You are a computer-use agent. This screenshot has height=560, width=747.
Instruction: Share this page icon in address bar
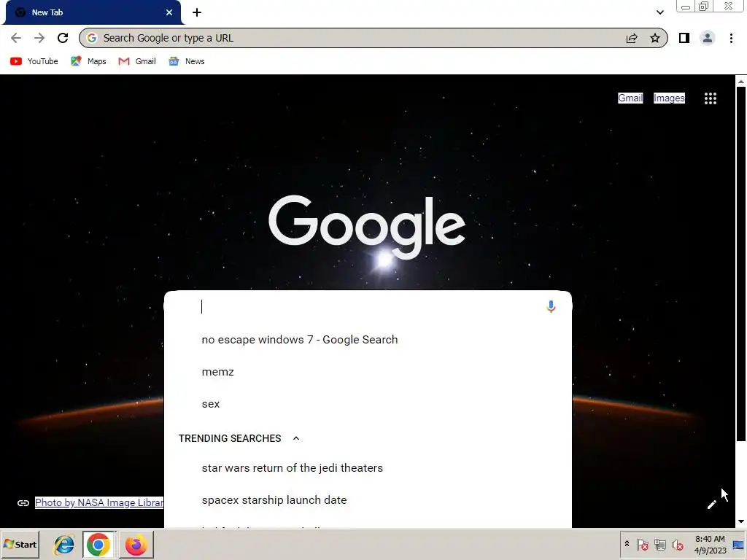(x=632, y=38)
